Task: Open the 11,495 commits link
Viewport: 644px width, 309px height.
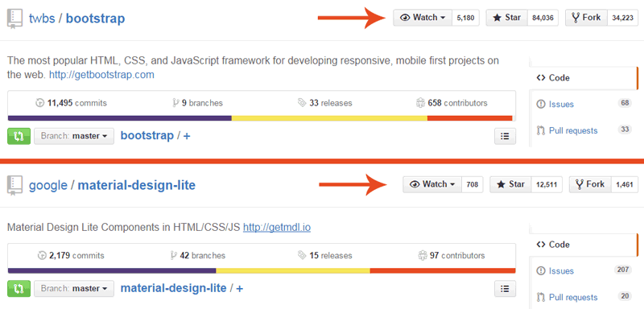Action: pos(72,103)
